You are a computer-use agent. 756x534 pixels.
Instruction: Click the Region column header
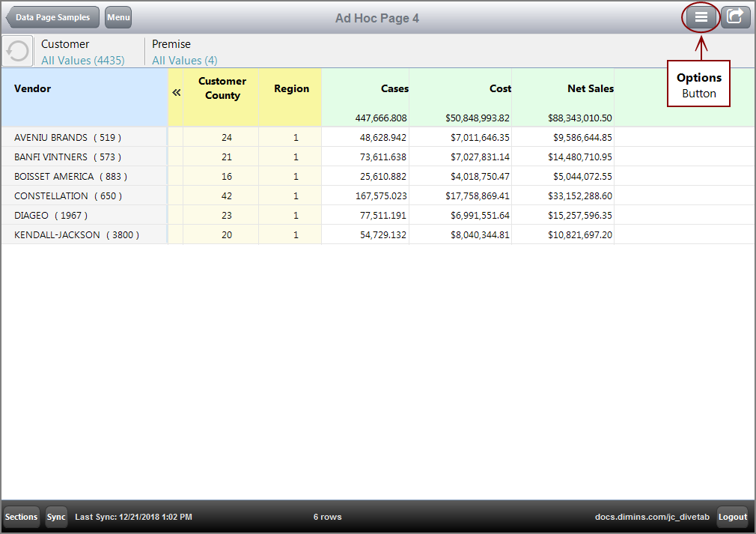290,88
